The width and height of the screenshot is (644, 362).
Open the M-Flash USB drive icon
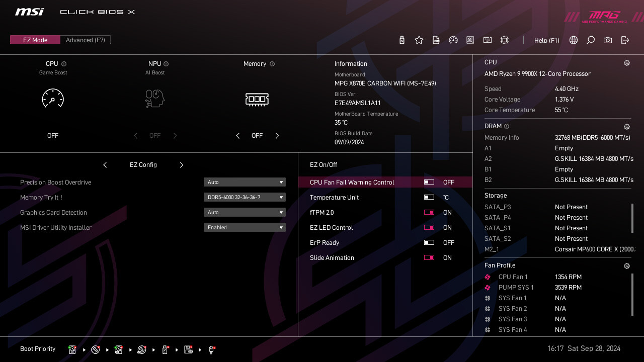click(x=401, y=40)
